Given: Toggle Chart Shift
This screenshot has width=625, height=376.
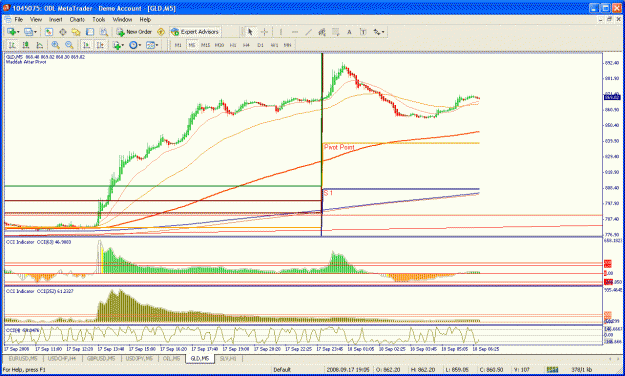Looking at the screenshot, I should (100, 45).
